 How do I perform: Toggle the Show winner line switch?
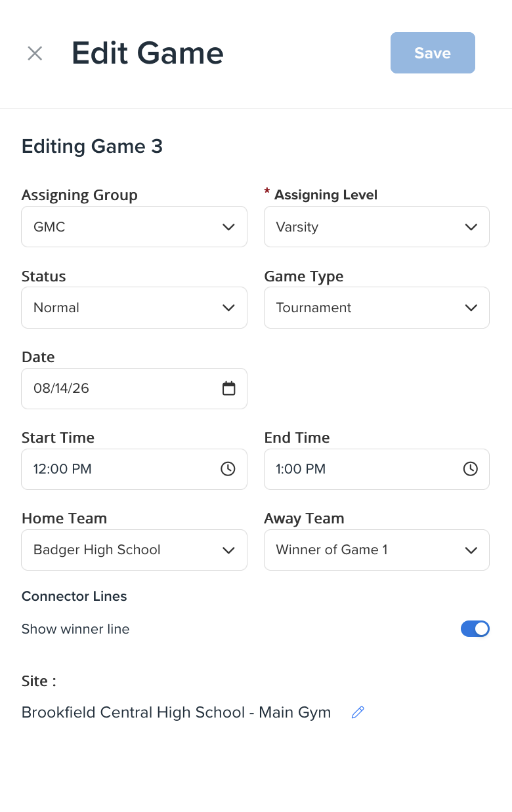pos(475,629)
